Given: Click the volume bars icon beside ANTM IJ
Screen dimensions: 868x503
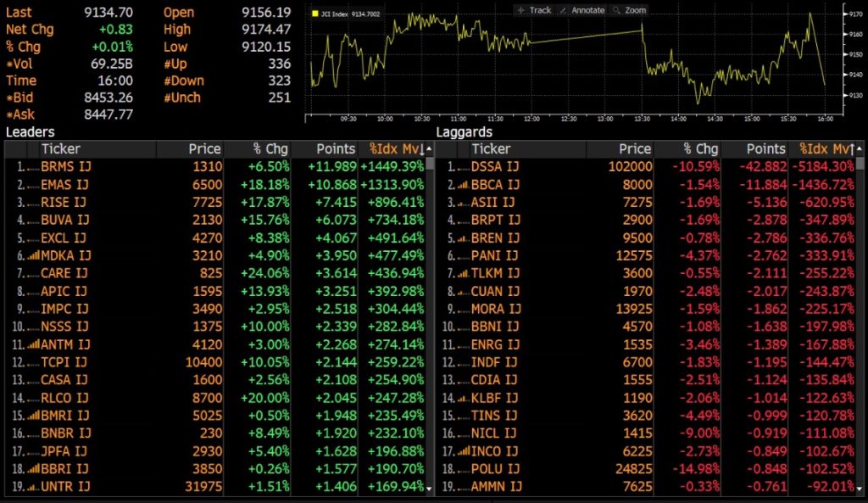Looking at the screenshot, I should 32,344.
